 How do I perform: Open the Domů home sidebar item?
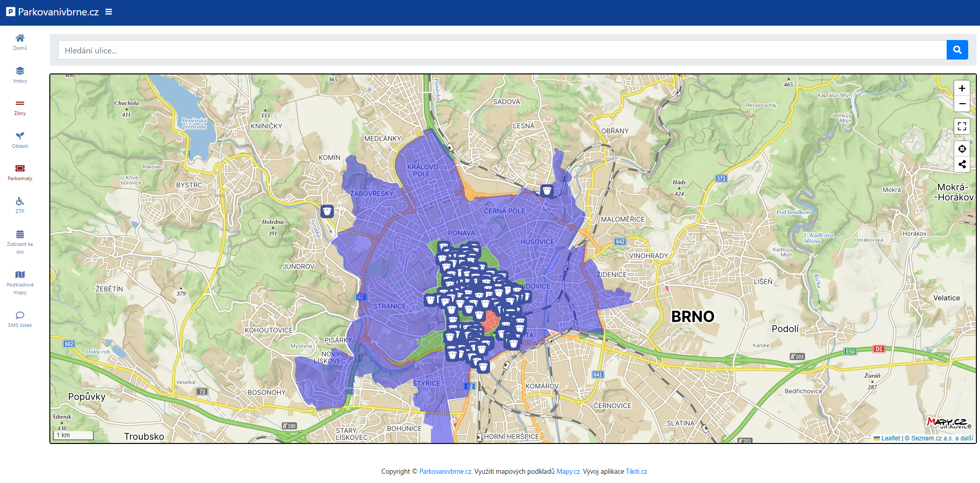pyautogui.click(x=20, y=42)
